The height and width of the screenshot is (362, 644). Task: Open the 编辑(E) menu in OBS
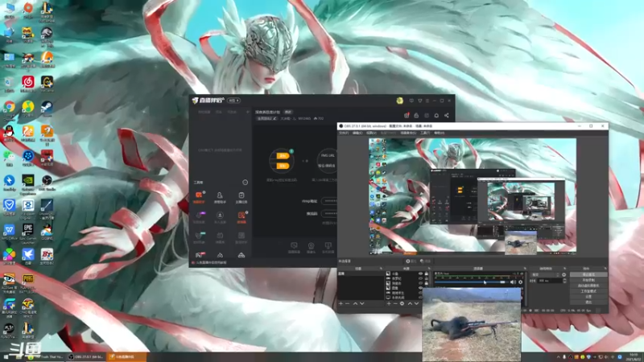tap(357, 133)
